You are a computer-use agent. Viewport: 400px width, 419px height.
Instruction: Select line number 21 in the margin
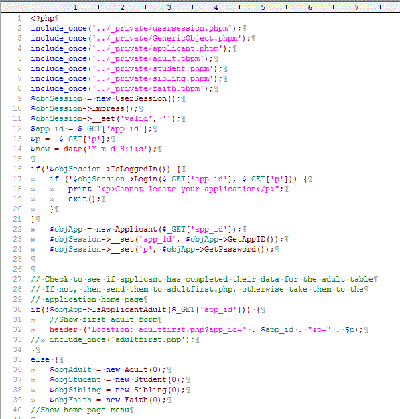(17, 219)
